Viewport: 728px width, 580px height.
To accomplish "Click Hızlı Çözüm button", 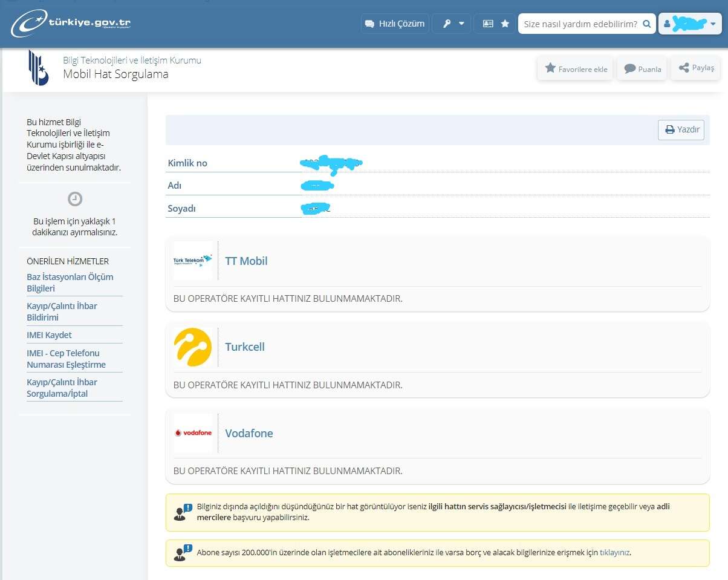I will click(x=395, y=24).
